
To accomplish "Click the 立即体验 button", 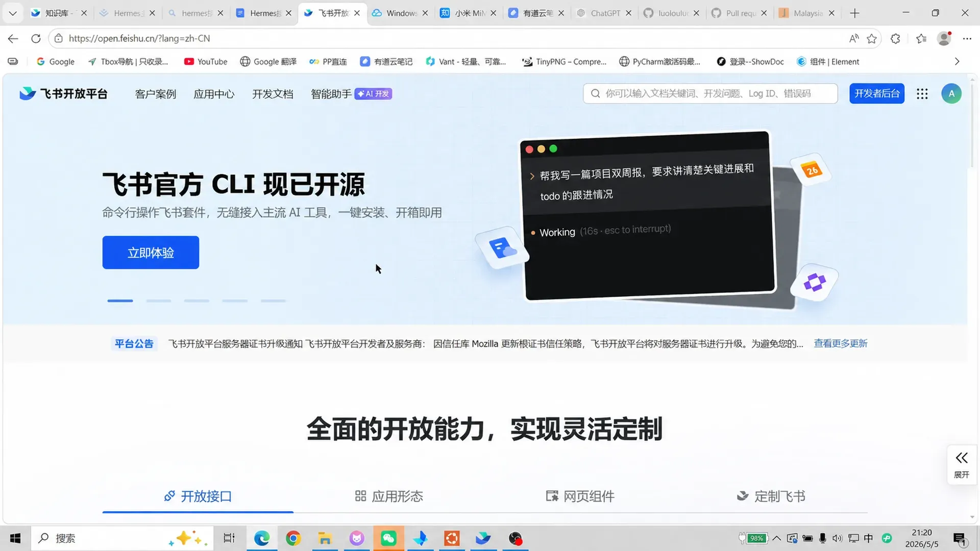I will pos(151,253).
